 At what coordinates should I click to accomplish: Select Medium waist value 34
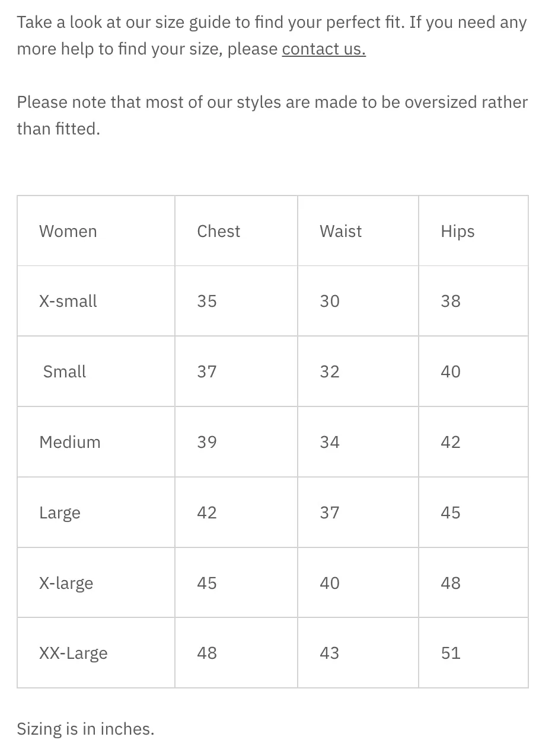click(330, 442)
